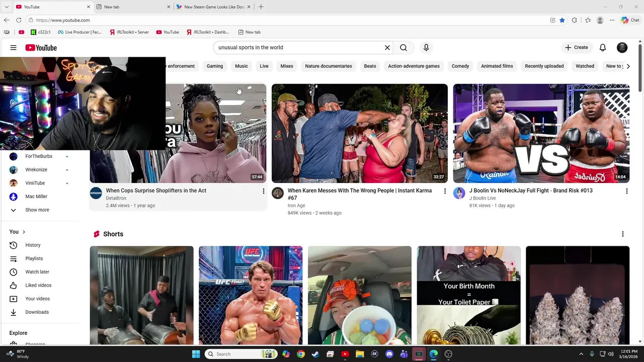Start voice search with microphone
Image resolution: width=644 pixels, height=362 pixels.
[426, 48]
